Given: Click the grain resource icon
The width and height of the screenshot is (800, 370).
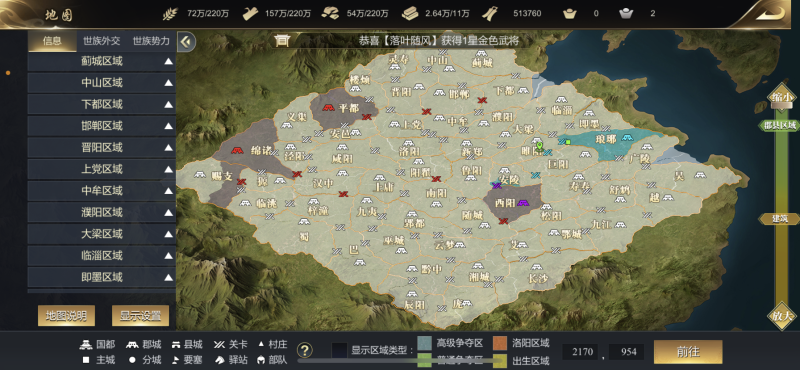Looking at the screenshot, I should [x=170, y=14].
